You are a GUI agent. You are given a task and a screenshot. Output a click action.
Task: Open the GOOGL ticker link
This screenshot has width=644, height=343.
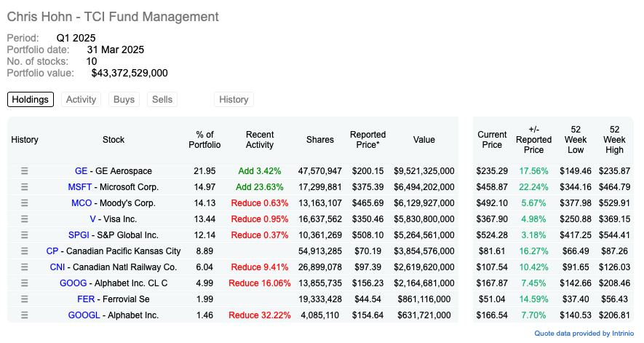click(84, 315)
